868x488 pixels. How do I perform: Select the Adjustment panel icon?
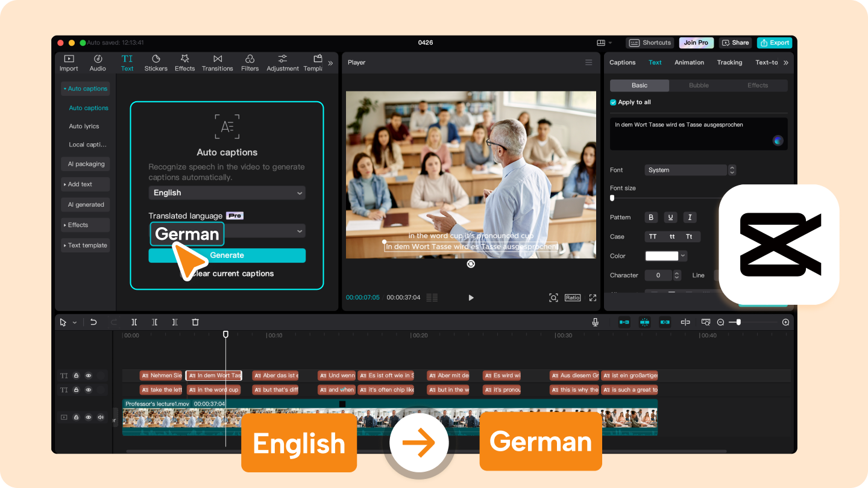(x=282, y=62)
